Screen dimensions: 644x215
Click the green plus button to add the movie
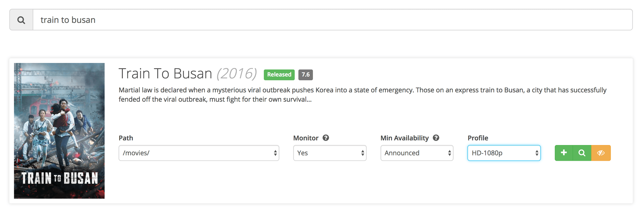(564, 153)
